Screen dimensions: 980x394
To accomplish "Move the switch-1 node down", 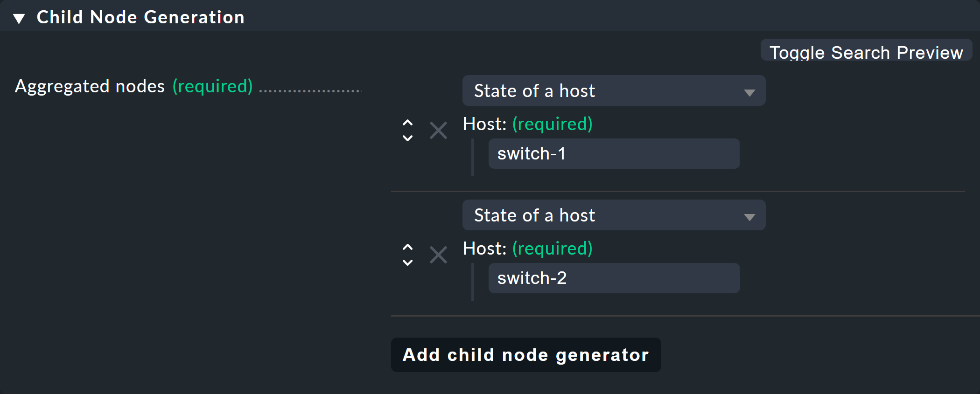I will [407, 138].
